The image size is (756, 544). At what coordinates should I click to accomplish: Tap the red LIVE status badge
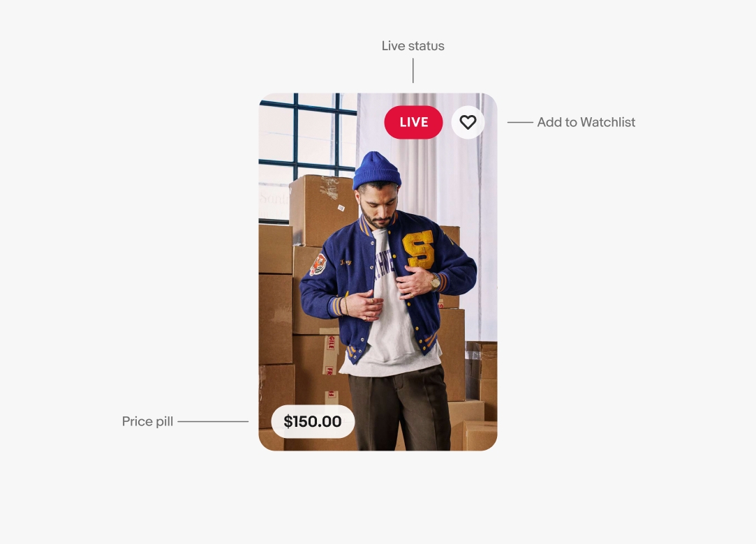click(413, 122)
